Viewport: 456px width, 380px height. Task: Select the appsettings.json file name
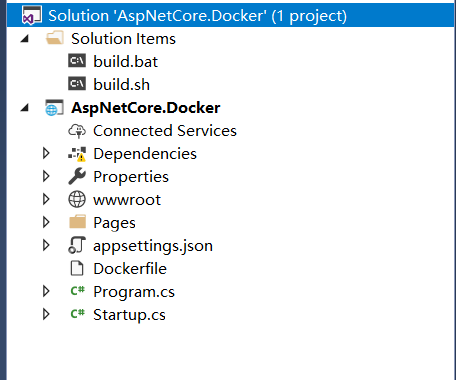tap(153, 247)
